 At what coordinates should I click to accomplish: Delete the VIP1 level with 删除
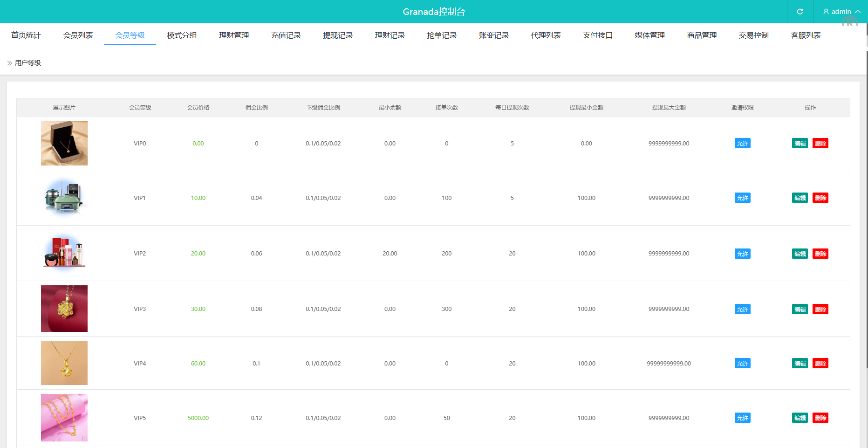(x=820, y=198)
